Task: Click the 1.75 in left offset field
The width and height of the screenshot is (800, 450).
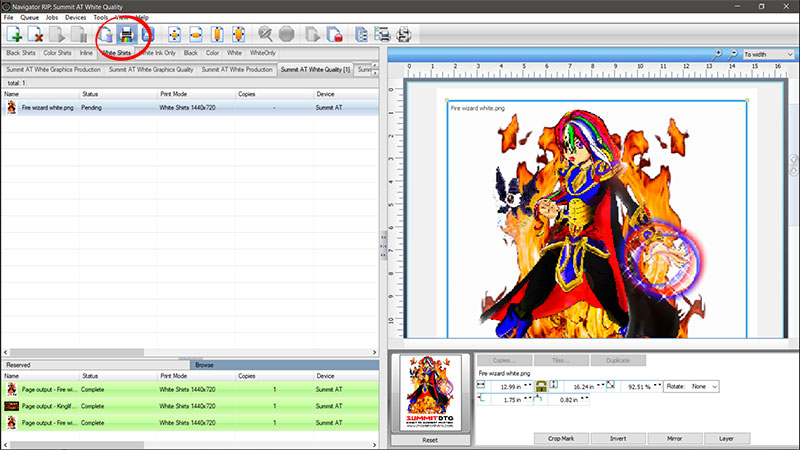Action: pos(507,399)
